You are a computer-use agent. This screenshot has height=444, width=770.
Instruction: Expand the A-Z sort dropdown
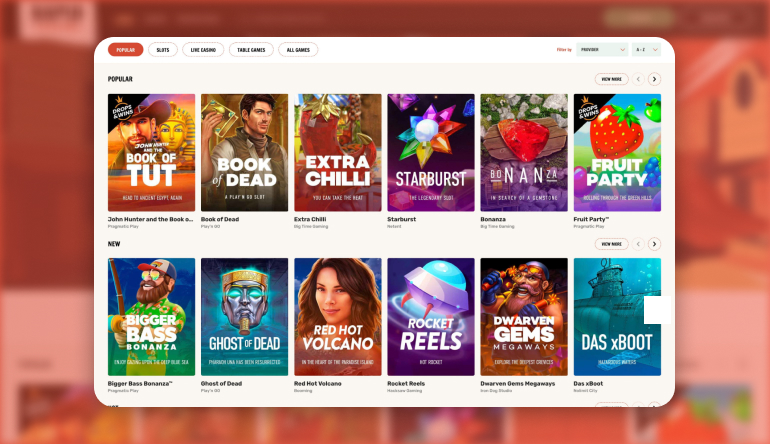(646, 49)
